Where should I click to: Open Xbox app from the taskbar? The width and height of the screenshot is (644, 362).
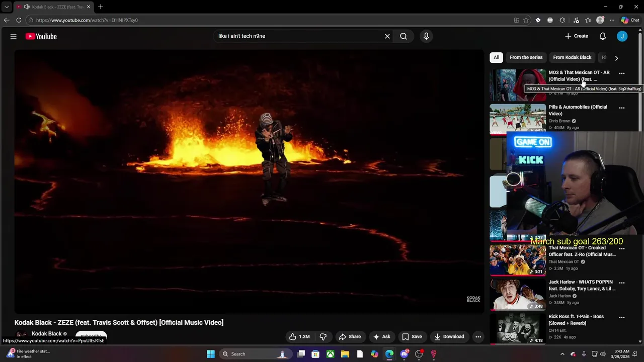pos(330,354)
